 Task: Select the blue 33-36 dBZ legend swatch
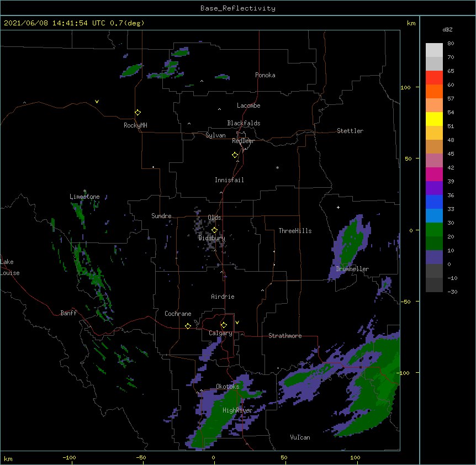coord(434,202)
